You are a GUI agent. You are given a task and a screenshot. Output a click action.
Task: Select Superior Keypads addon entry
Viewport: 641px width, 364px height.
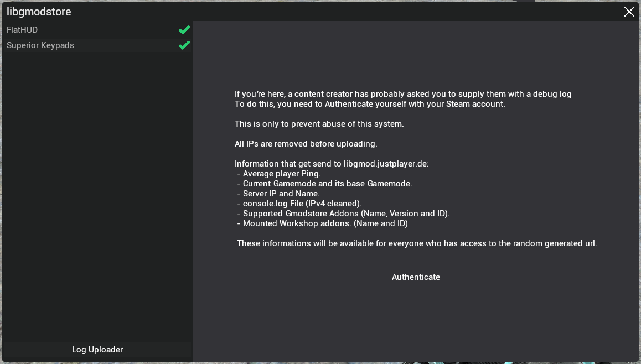(x=97, y=45)
